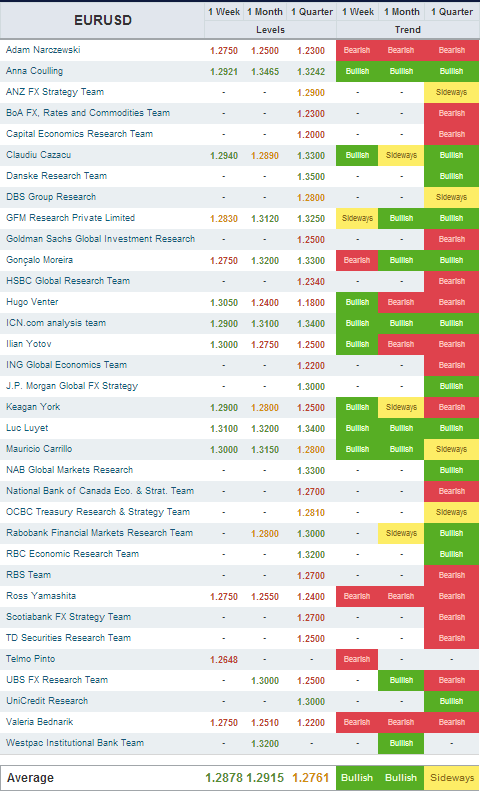Open Valeria Bednarik's entry

[39, 722]
